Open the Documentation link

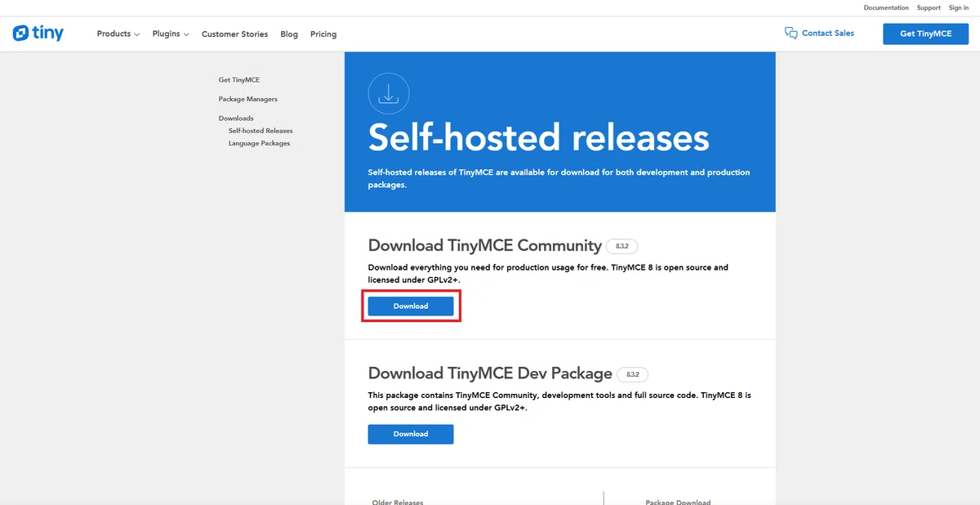[886, 7]
